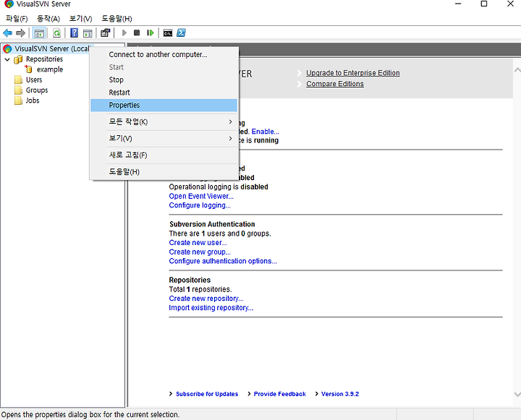Click Create new group... link
This screenshot has width=521, height=420.
[x=200, y=252]
